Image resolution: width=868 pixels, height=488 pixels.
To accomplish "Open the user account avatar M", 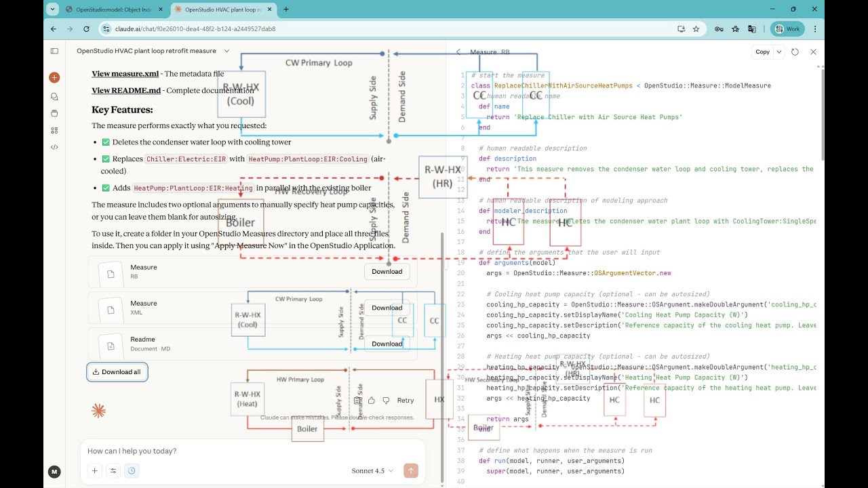I will pos(54,472).
